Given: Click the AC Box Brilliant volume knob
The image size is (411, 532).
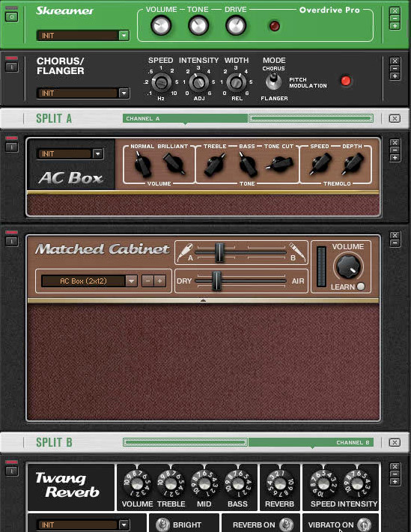Looking at the screenshot, I should [174, 164].
